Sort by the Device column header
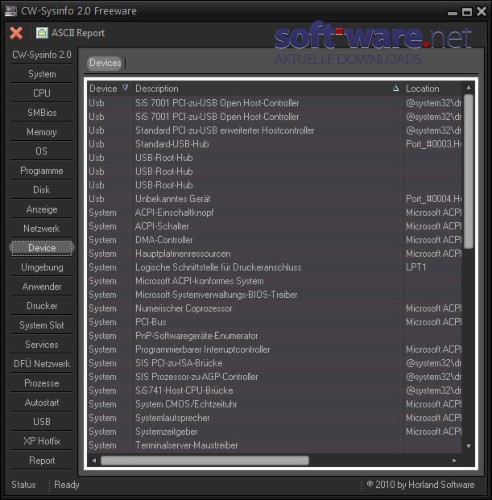The image size is (492, 500). pyautogui.click(x=109, y=88)
